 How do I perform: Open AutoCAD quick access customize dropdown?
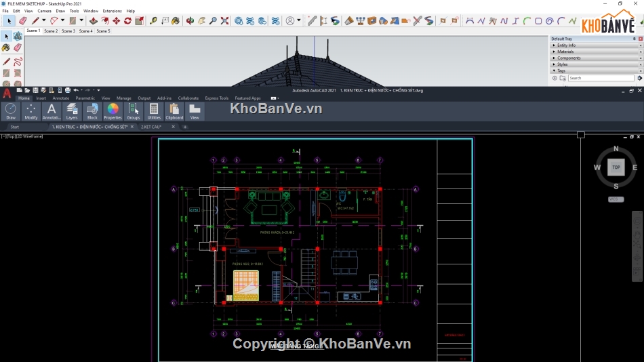tap(98, 90)
